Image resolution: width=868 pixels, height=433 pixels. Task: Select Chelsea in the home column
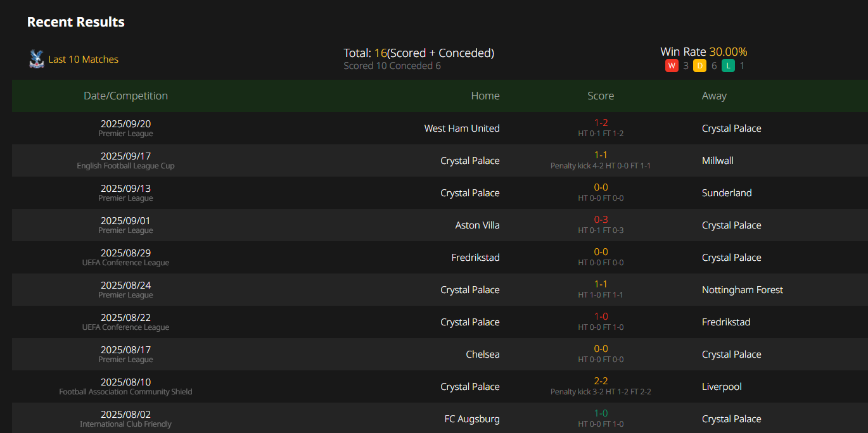[x=483, y=355]
